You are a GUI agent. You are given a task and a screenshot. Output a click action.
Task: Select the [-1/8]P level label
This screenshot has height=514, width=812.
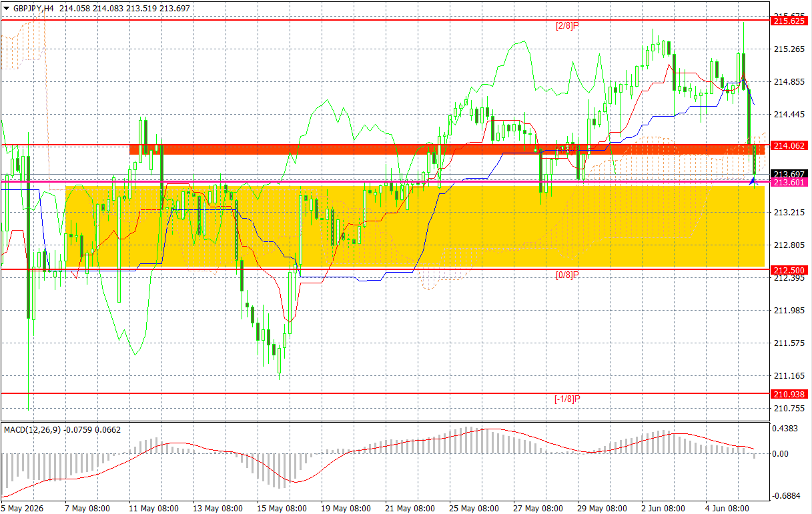point(567,399)
